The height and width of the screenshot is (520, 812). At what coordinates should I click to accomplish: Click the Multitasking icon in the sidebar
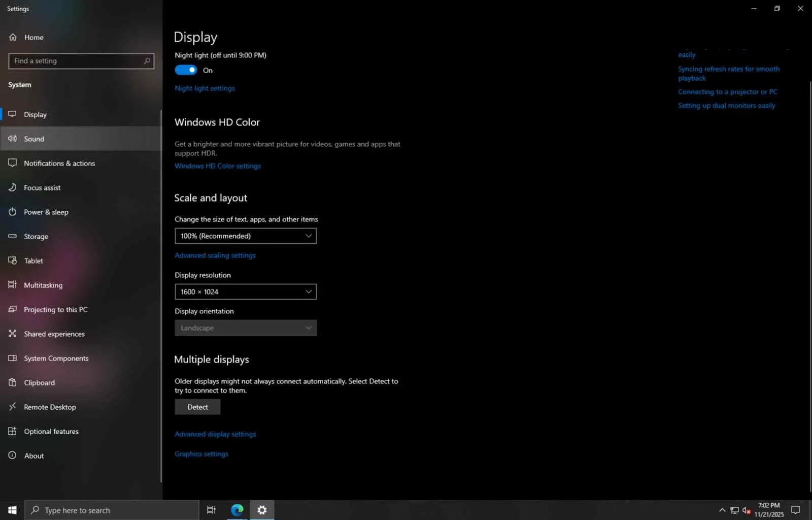[x=13, y=285]
